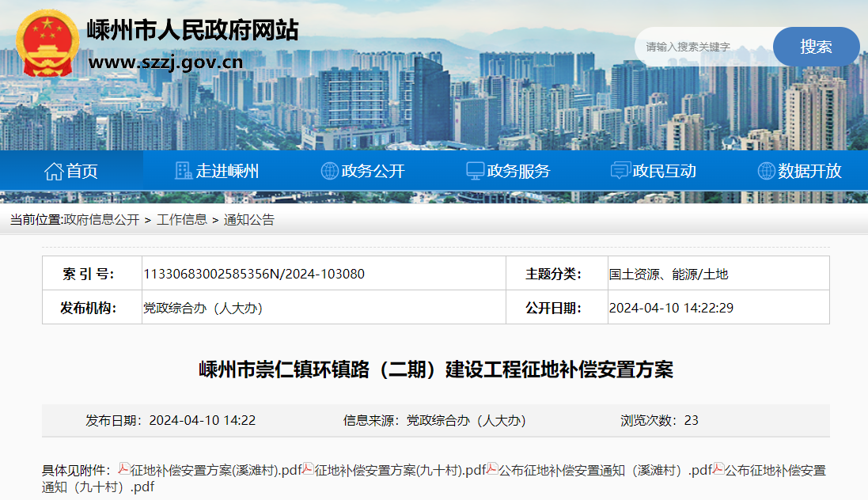The image size is (868, 500).
Task: Open 政府信息公开 breadcrumb link
Action: [101, 220]
